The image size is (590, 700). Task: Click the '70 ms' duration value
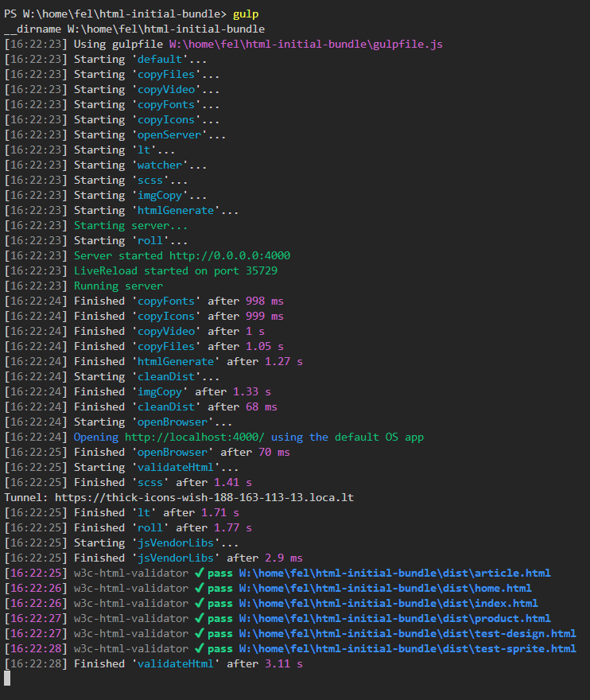tap(274, 453)
